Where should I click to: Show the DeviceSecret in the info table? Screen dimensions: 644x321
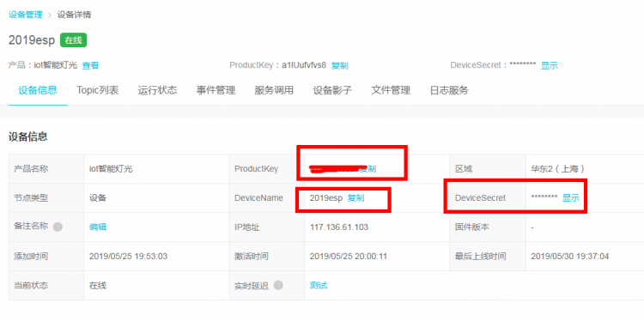point(570,198)
